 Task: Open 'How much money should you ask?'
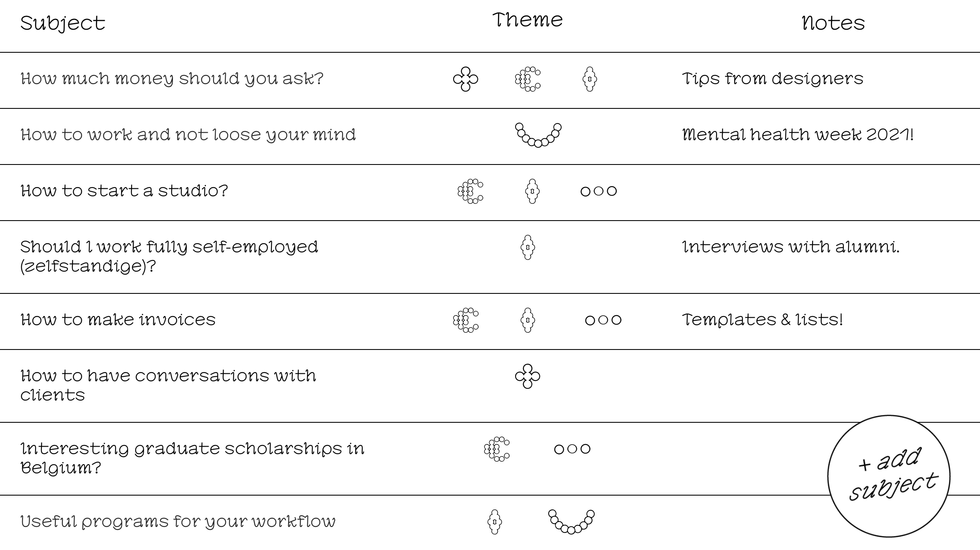[172, 79]
